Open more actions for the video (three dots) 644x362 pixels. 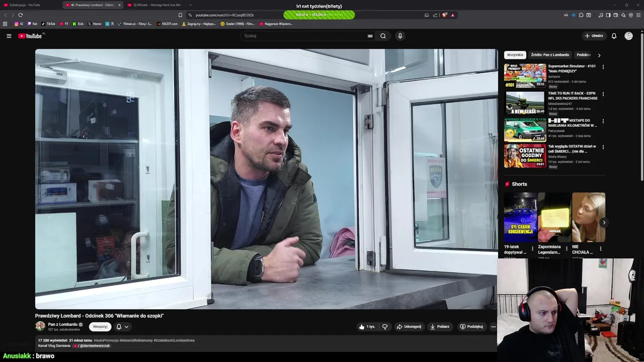coord(493,326)
